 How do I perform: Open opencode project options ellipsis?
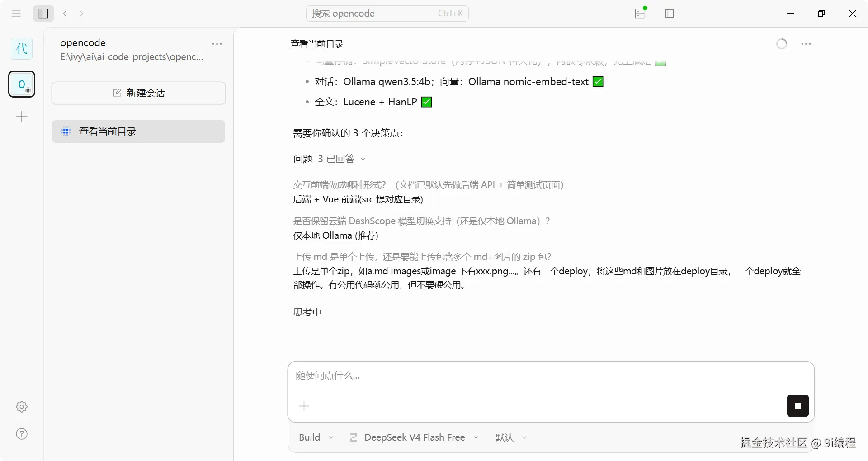point(217,44)
